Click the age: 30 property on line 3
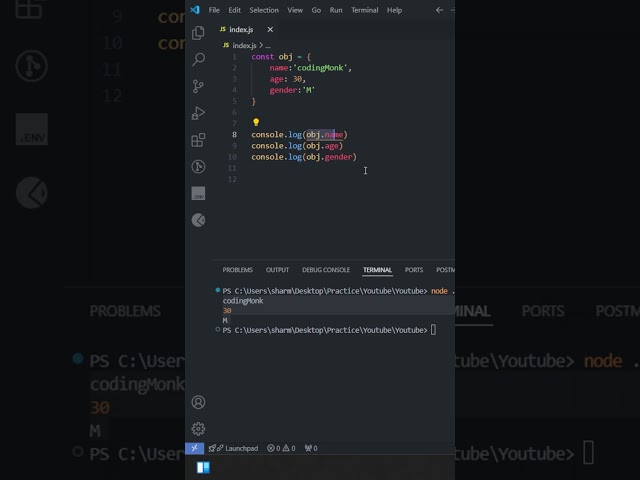640x480 pixels. click(x=287, y=79)
